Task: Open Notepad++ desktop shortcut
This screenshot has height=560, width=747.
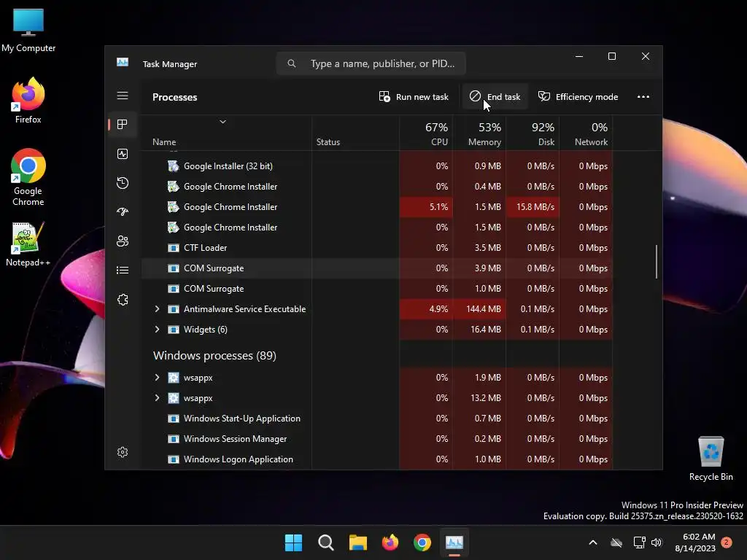Action: point(28,244)
